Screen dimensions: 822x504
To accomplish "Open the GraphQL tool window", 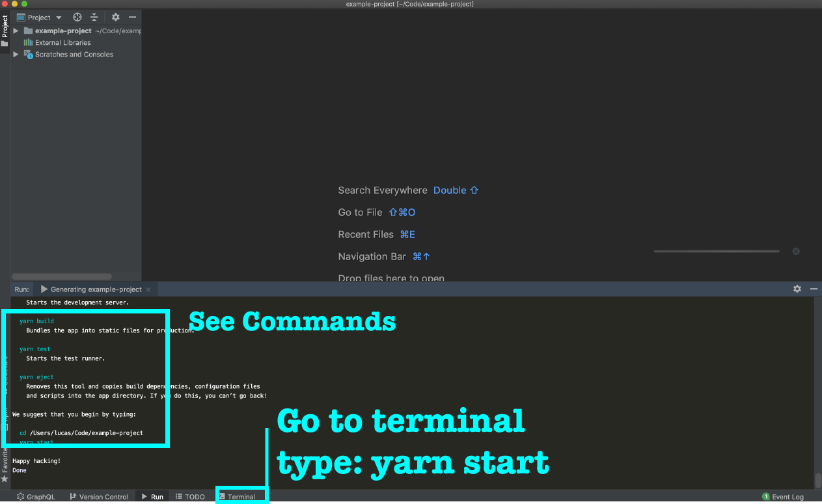I will pos(36,497).
